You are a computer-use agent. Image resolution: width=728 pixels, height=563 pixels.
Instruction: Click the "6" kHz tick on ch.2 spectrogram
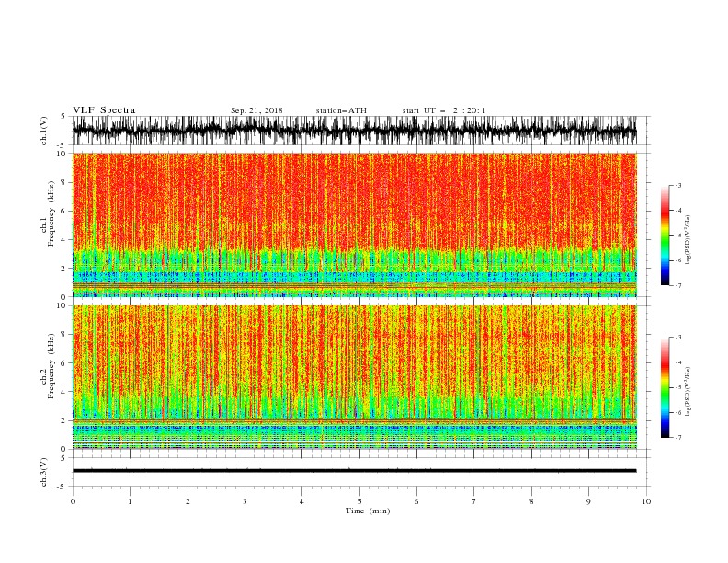(63, 362)
